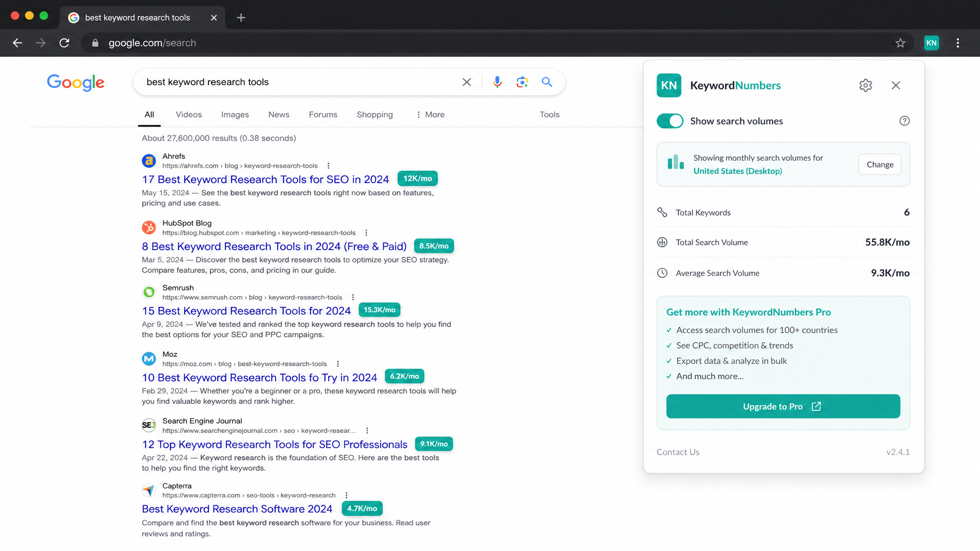Start voice search with microphone icon
This screenshot has width=980, height=551.
pos(497,82)
